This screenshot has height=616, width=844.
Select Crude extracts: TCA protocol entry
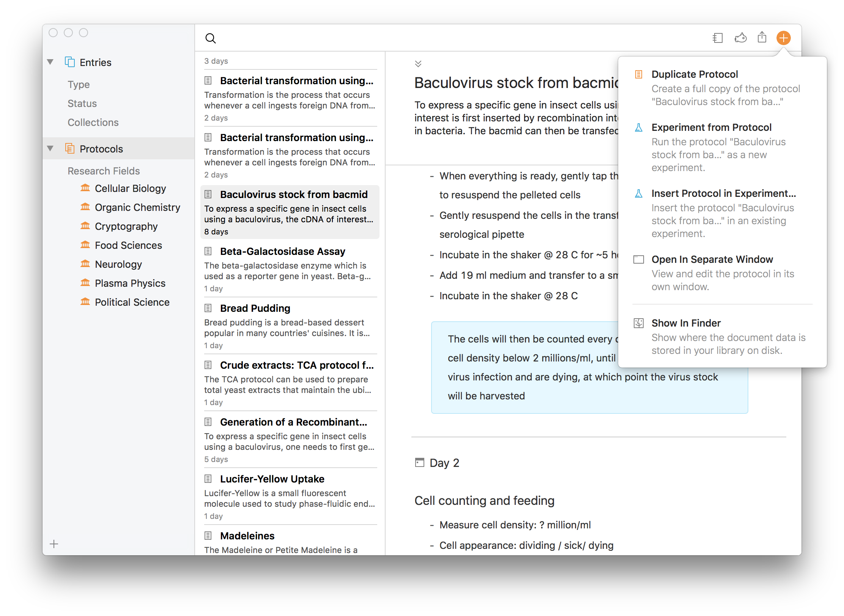click(x=290, y=383)
